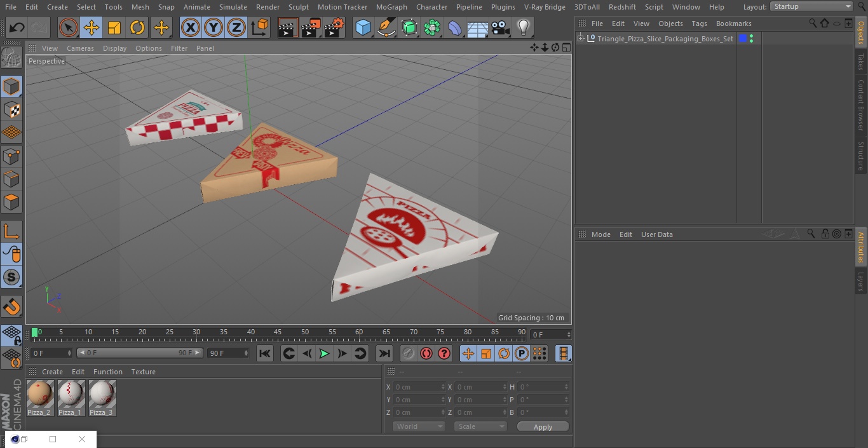The width and height of the screenshot is (868, 448).
Task: Open the Layers side tab
Action: [x=861, y=282]
